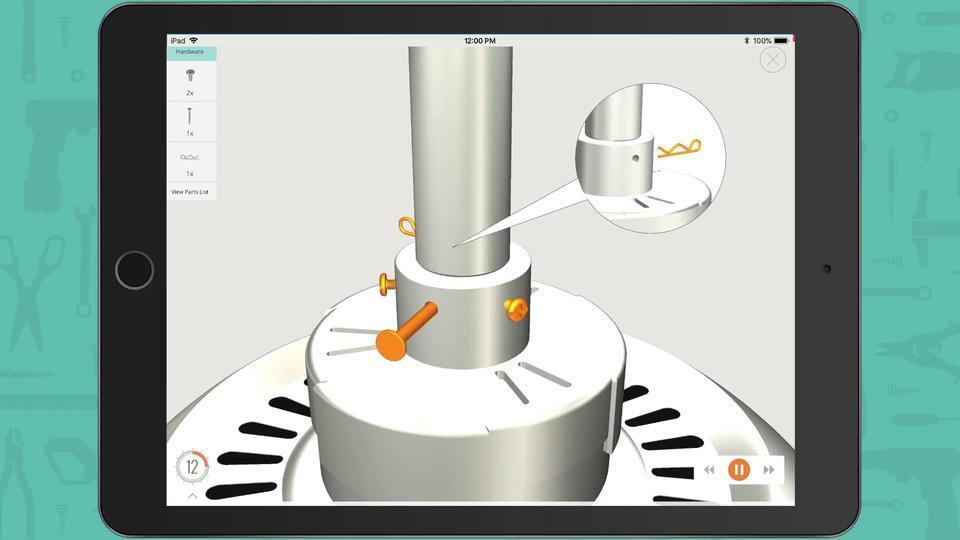Tap the orange screw on the collar's right side
The height and width of the screenshot is (540, 960).
click(x=516, y=309)
